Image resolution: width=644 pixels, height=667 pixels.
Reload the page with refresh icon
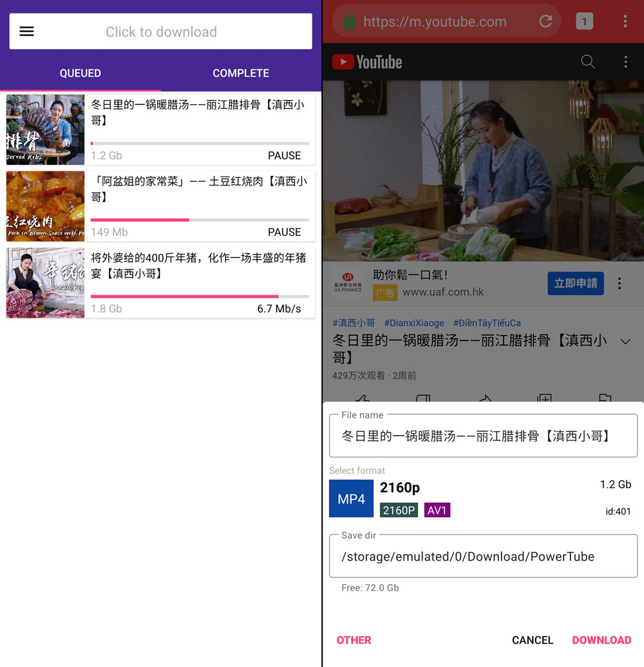pos(545,21)
